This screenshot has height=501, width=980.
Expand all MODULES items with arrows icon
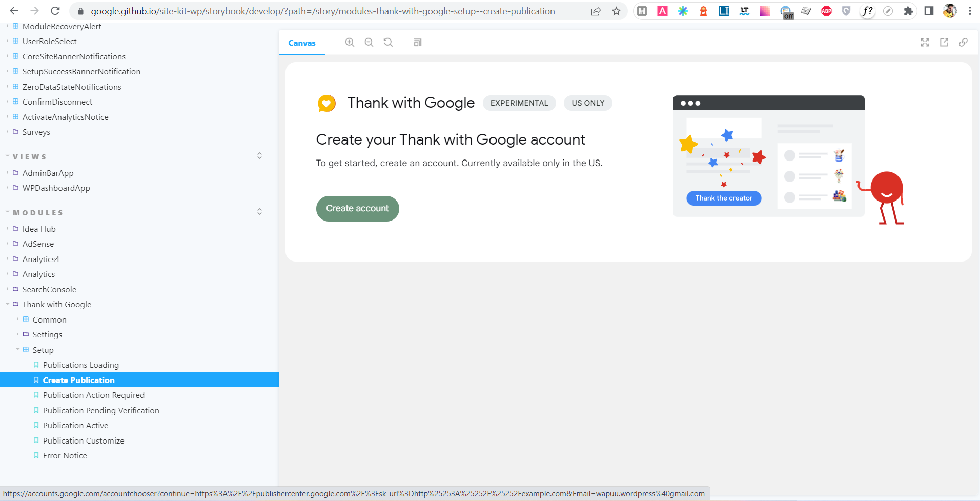(259, 212)
